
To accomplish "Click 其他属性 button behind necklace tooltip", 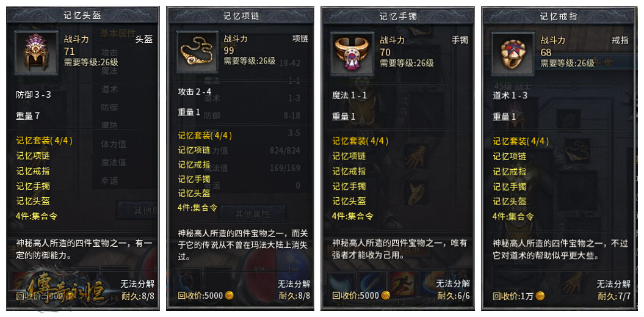I will [x=253, y=214].
